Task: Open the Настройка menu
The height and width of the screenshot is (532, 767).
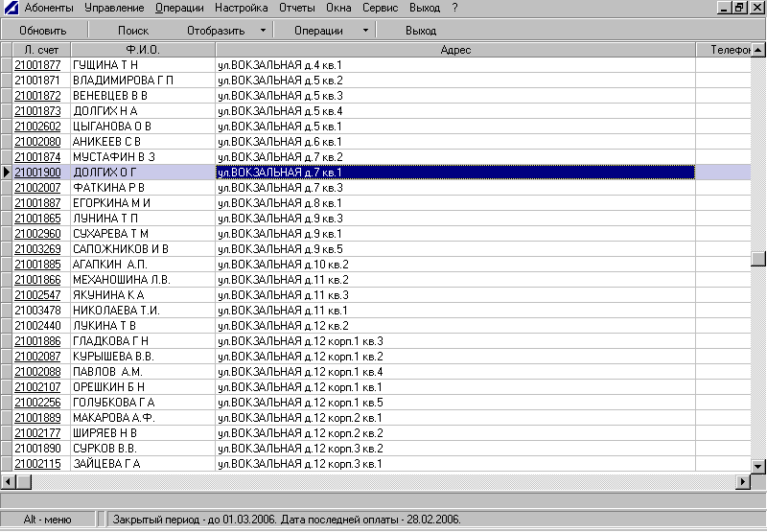Action: point(242,8)
